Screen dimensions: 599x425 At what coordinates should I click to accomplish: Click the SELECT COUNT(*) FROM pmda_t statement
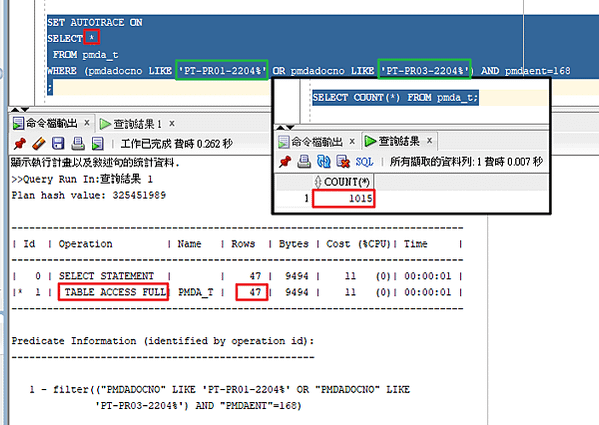(x=395, y=98)
